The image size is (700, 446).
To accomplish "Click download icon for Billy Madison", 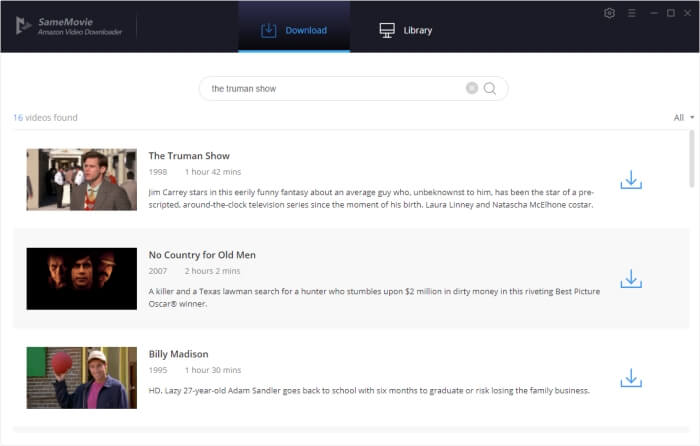I will (x=630, y=378).
